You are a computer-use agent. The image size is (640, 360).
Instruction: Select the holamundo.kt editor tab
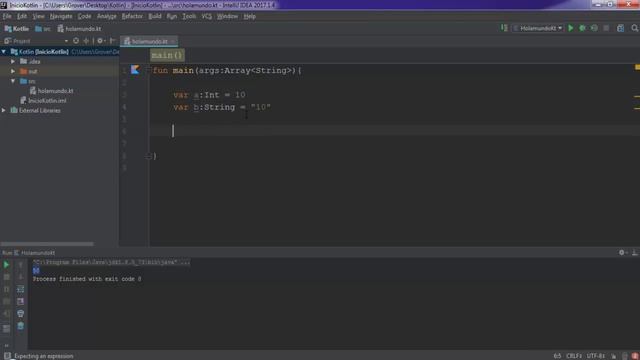149,41
